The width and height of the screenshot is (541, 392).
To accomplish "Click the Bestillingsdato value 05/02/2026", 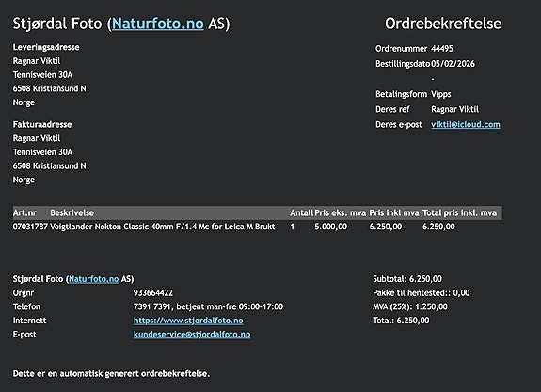I will pyautogui.click(x=453, y=64).
